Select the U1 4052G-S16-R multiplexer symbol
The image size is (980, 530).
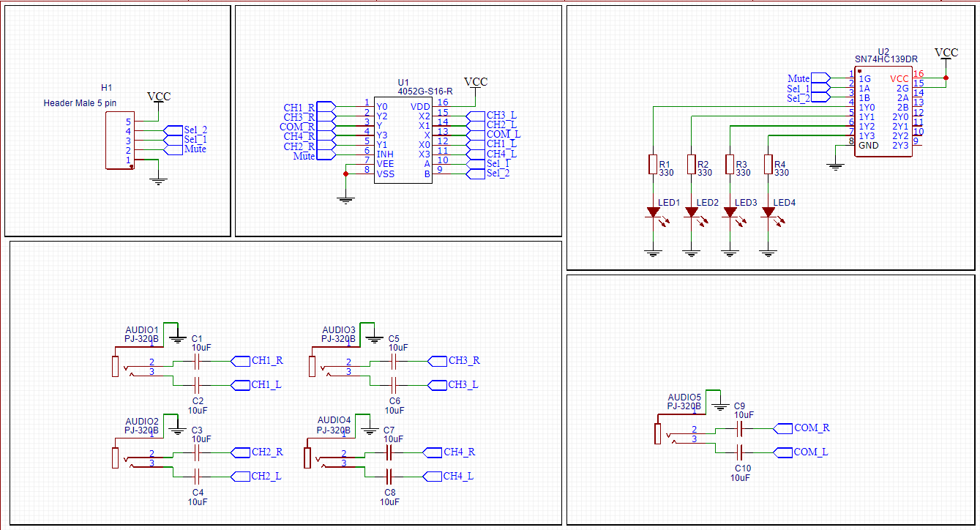pos(403,139)
